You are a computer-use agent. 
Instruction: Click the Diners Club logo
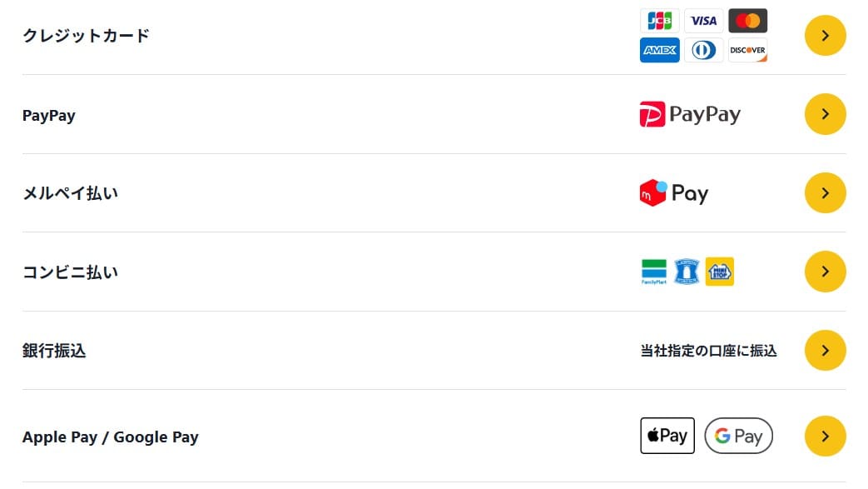tap(703, 50)
